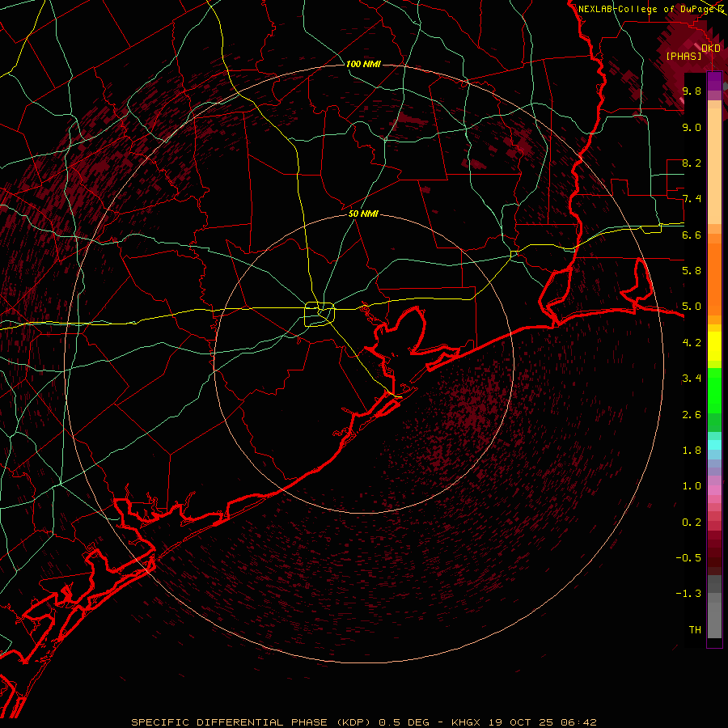Click the purple top segment of color scale

click(x=714, y=81)
